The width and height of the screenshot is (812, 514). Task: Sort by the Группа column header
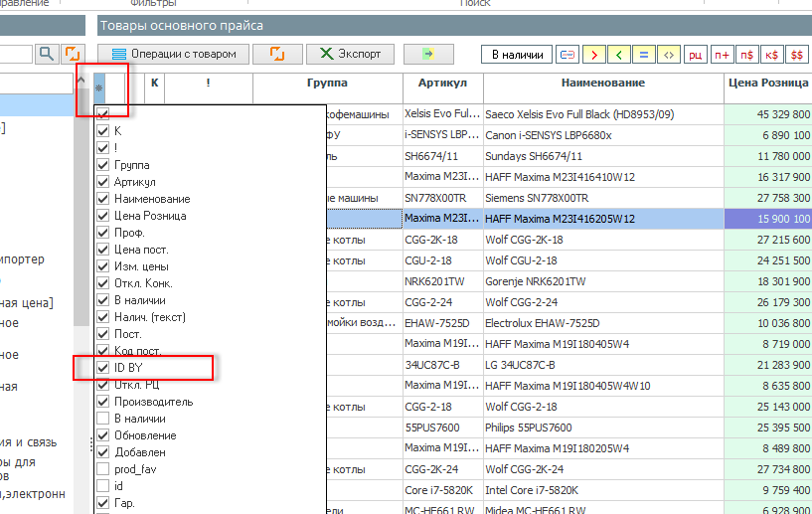click(x=328, y=88)
